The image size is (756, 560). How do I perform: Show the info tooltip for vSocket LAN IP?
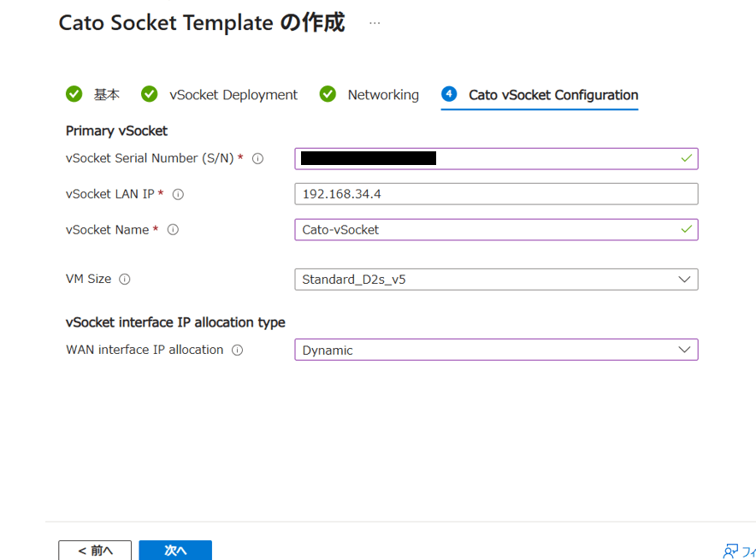tap(178, 194)
